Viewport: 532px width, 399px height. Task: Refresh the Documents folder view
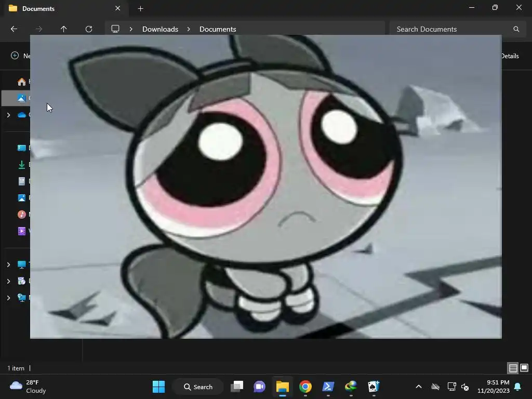tap(89, 29)
